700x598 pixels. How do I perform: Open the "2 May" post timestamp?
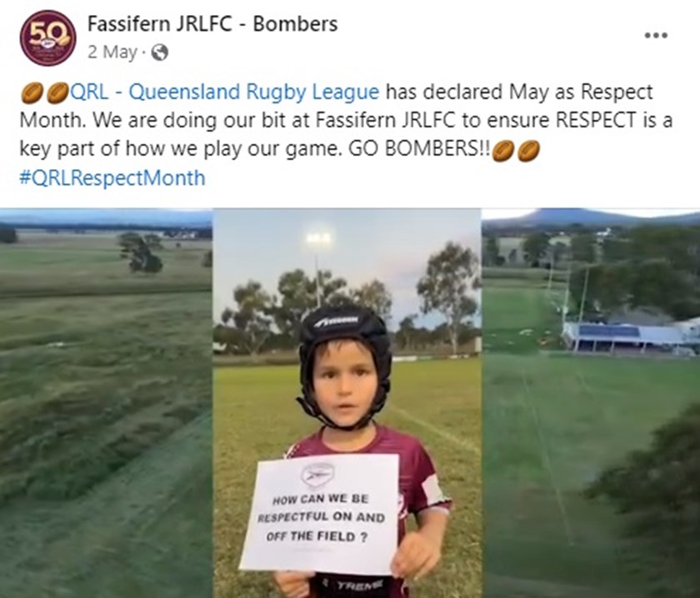pos(112,52)
